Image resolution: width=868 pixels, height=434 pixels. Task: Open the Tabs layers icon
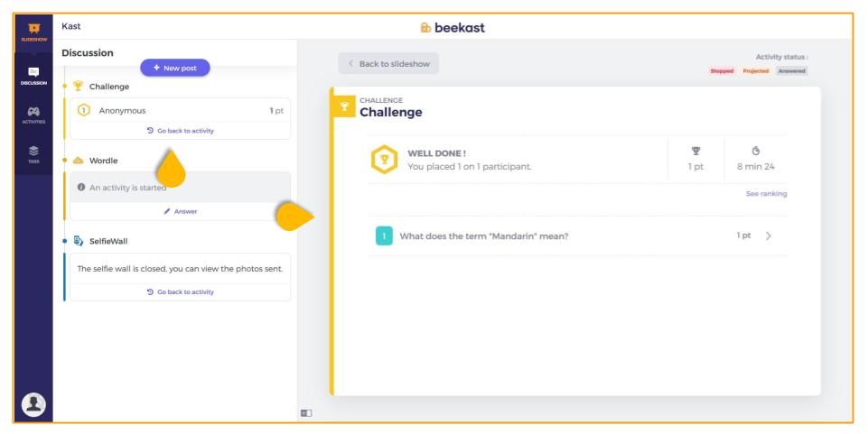pos(33,154)
